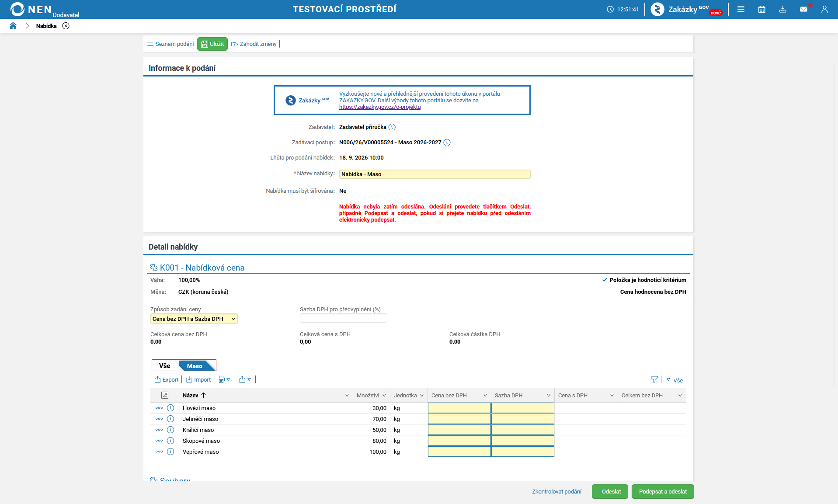Open the zakazky.gov.cz/o-projektu link

pos(380,107)
